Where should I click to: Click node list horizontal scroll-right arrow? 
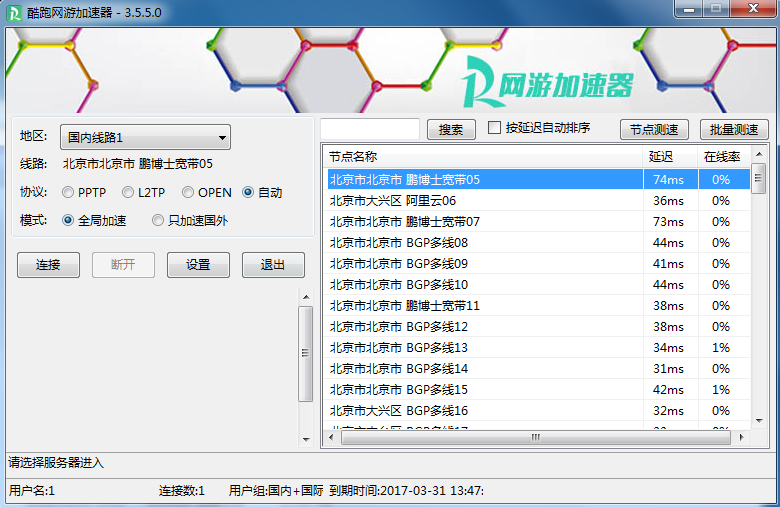pyautogui.click(x=742, y=438)
